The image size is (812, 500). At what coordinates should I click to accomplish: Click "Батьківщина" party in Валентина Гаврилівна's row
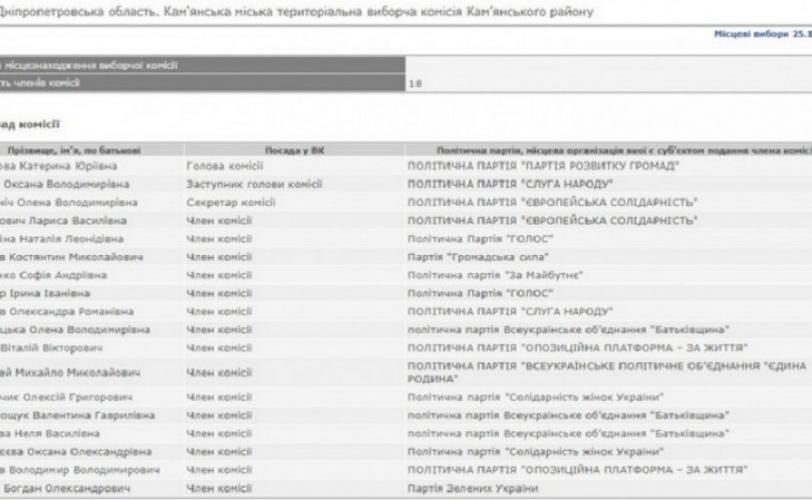[x=568, y=416]
